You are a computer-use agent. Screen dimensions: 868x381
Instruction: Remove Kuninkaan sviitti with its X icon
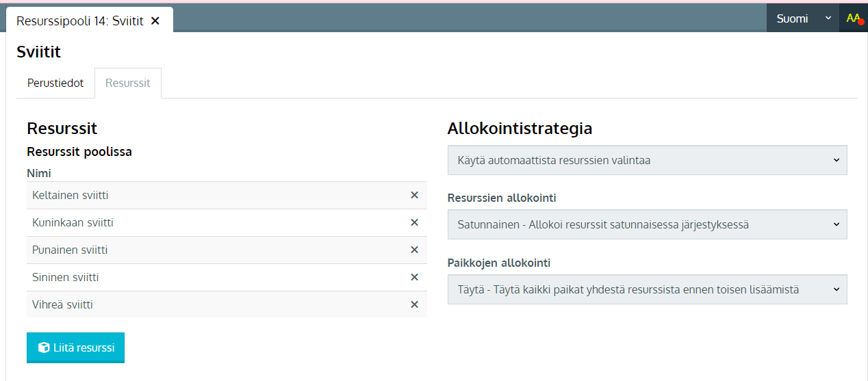(x=414, y=222)
